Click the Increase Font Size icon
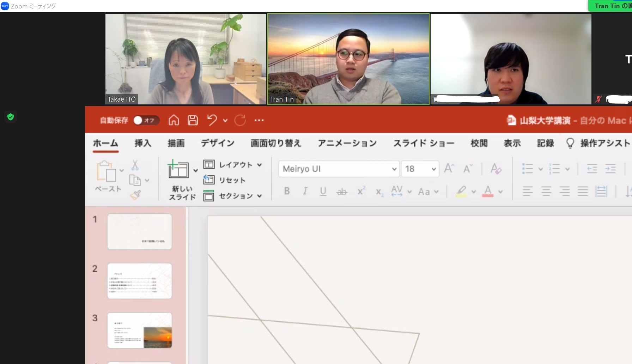 click(x=449, y=169)
